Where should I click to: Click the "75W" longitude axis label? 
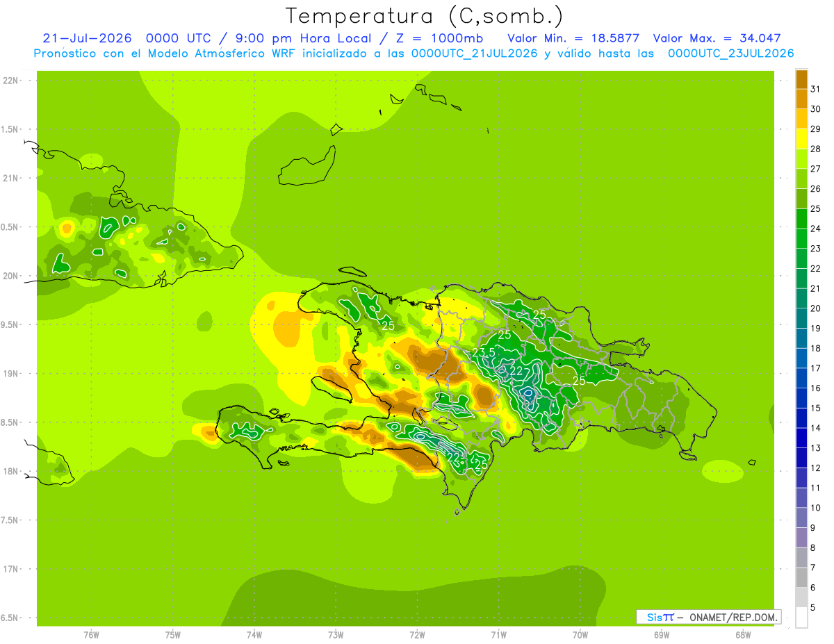pos(173,634)
